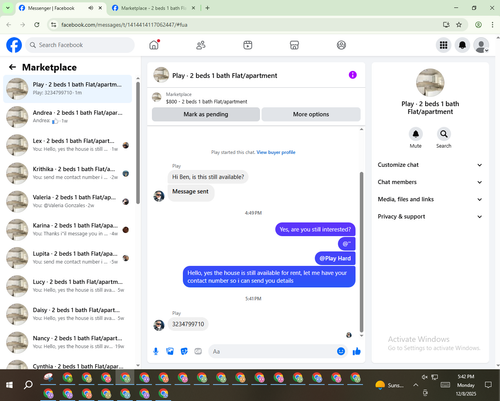Mute the Messenger tab audio icon
The width and height of the screenshot is (500, 401).
90,8
